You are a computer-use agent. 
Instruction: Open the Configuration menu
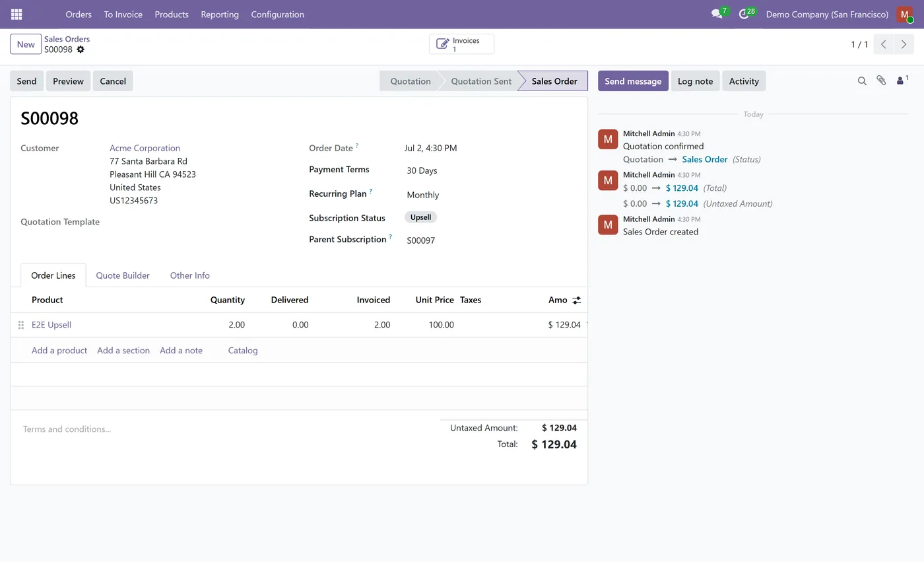[x=277, y=14]
